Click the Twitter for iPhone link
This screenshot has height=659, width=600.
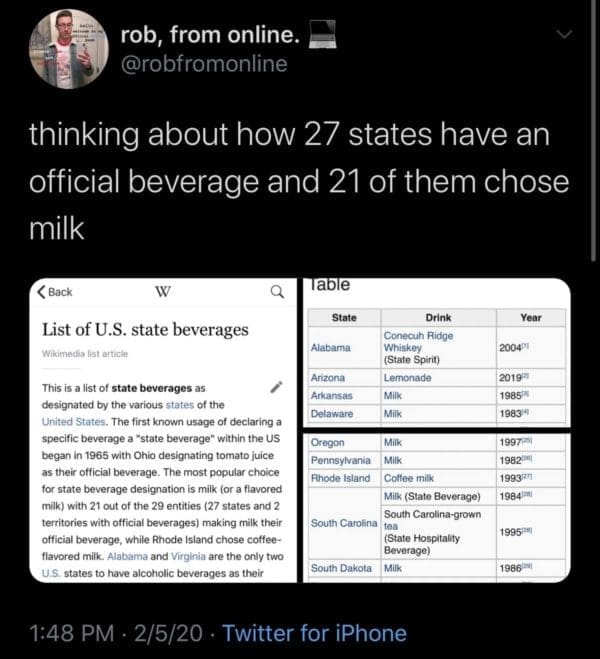click(314, 633)
